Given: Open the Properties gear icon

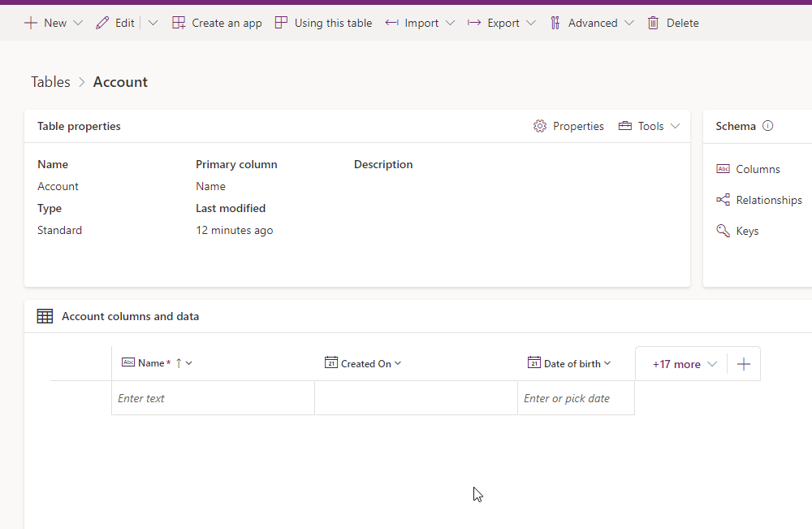Looking at the screenshot, I should [x=540, y=126].
